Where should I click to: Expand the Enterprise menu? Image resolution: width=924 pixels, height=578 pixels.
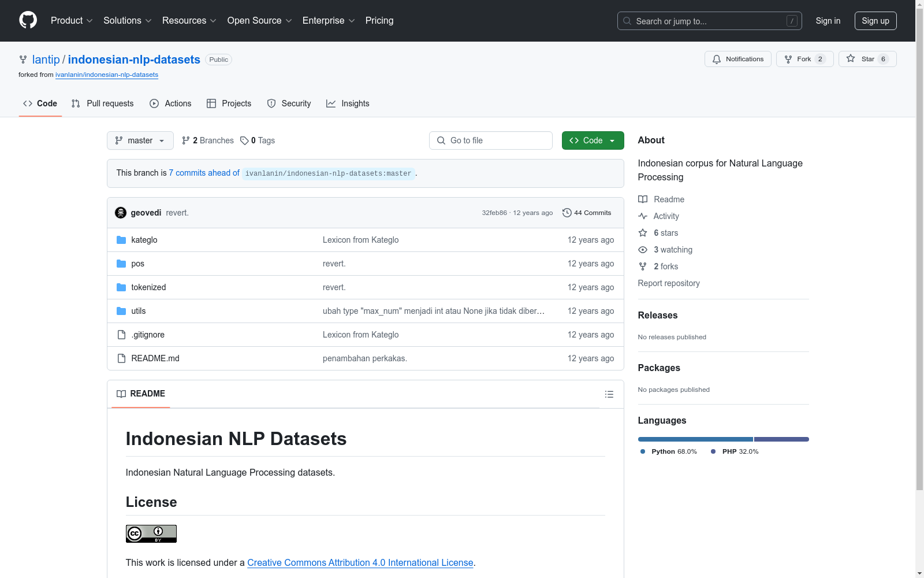click(329, 20)
